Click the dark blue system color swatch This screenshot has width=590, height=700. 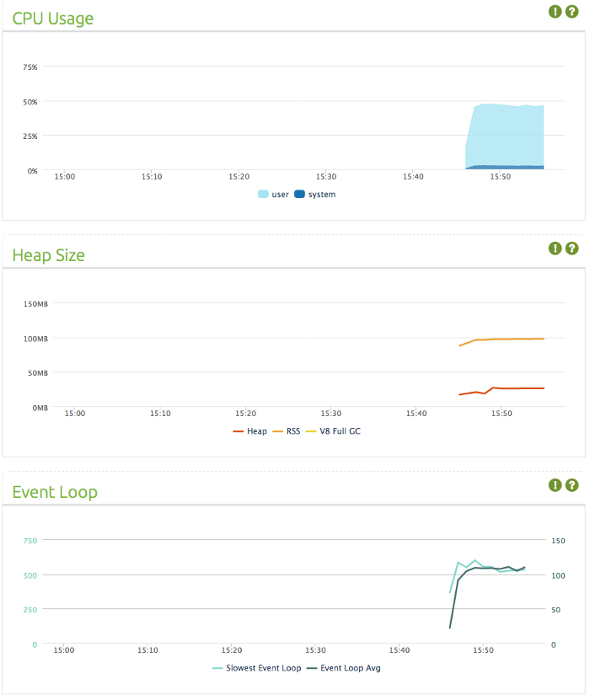pyautogui.click(x=299, y=195)
